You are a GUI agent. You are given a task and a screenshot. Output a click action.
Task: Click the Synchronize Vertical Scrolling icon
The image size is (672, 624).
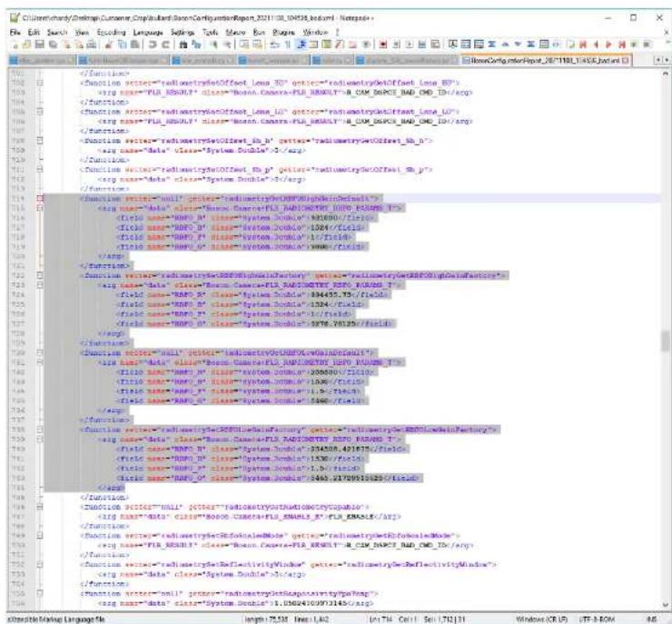244,45
